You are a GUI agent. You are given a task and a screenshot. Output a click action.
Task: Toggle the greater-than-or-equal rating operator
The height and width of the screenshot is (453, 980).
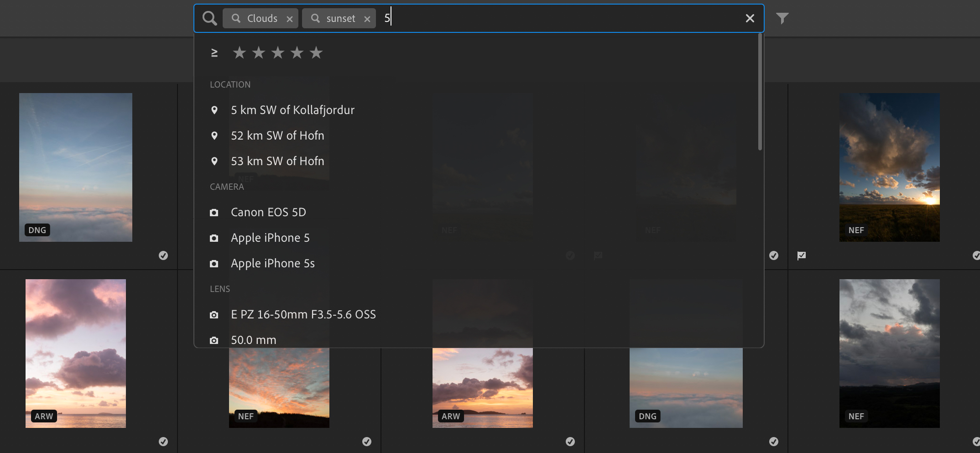pyautogui.click(x=214, y=53)
